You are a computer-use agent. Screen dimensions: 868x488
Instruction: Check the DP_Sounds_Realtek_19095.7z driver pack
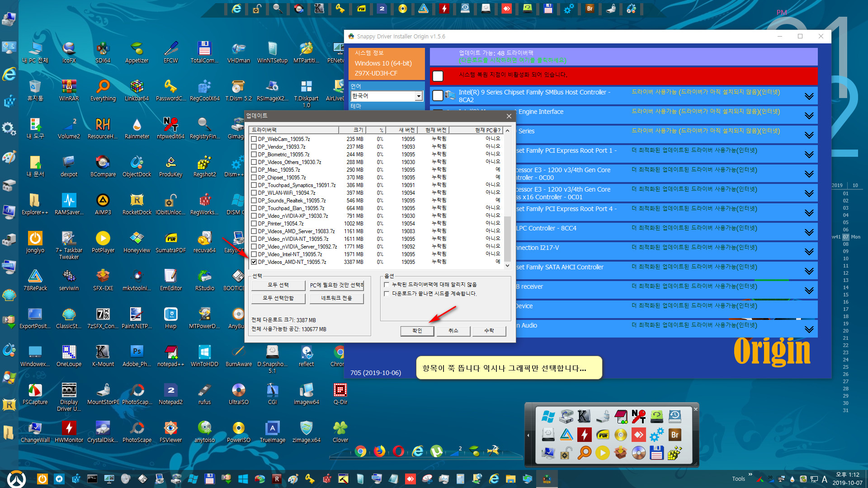pyautogui.click(x=254, y=201)
